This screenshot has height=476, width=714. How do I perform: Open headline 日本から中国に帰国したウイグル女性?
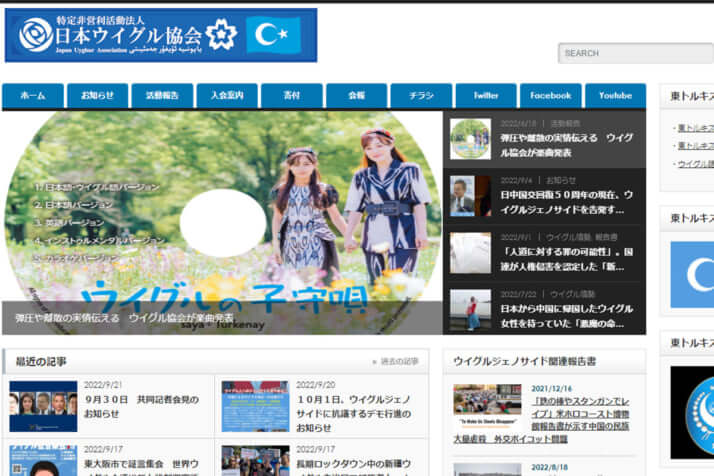pyautogui.click(x=567, y=316)
